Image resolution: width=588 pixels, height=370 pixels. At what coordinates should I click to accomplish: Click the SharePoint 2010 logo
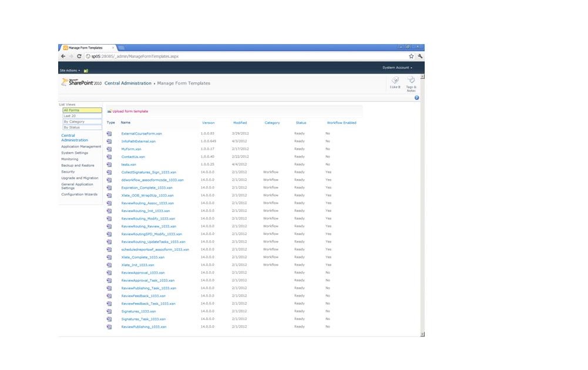pyautogui.click(x=82, y=82)
